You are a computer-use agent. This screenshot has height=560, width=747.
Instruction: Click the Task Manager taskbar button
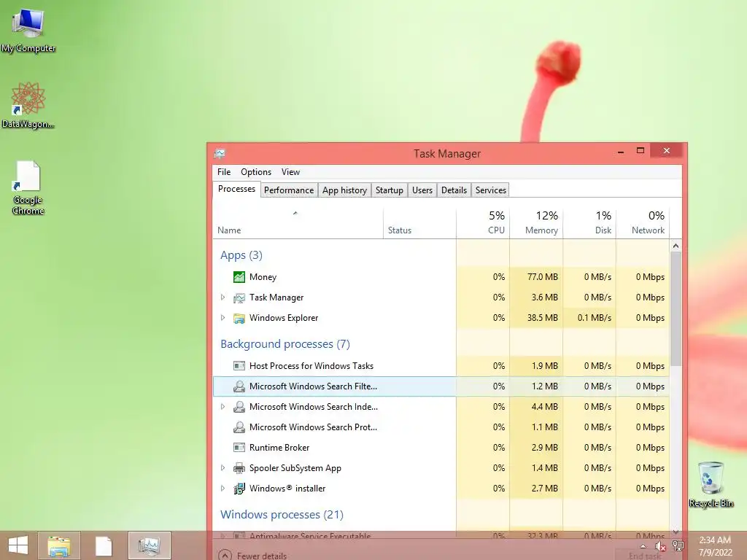point(149,545)
